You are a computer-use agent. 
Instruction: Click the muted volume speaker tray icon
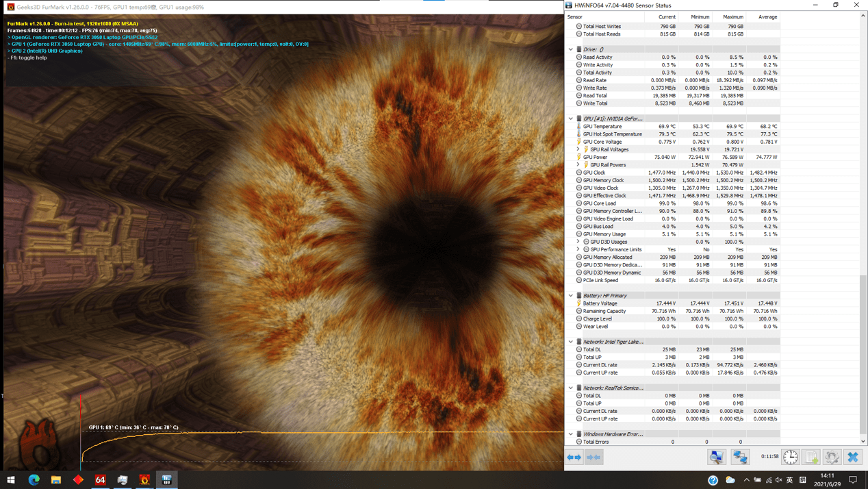click(x=779, y=480)
